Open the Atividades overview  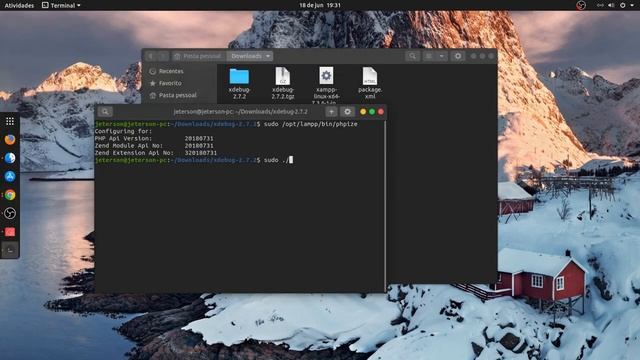19,5
